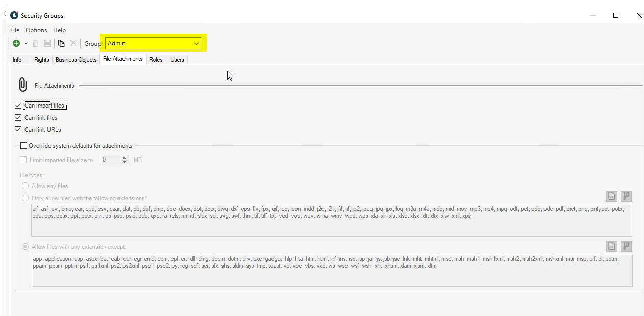644x316 pixels.
Task: Enable Override system defaults for attachments
Action: click(23, 146)
